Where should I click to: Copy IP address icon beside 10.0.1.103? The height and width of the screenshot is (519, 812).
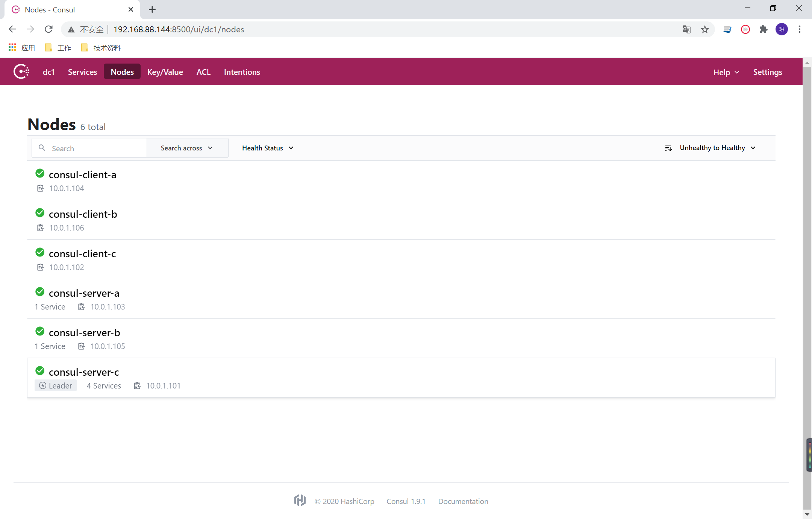click(82, 307)
